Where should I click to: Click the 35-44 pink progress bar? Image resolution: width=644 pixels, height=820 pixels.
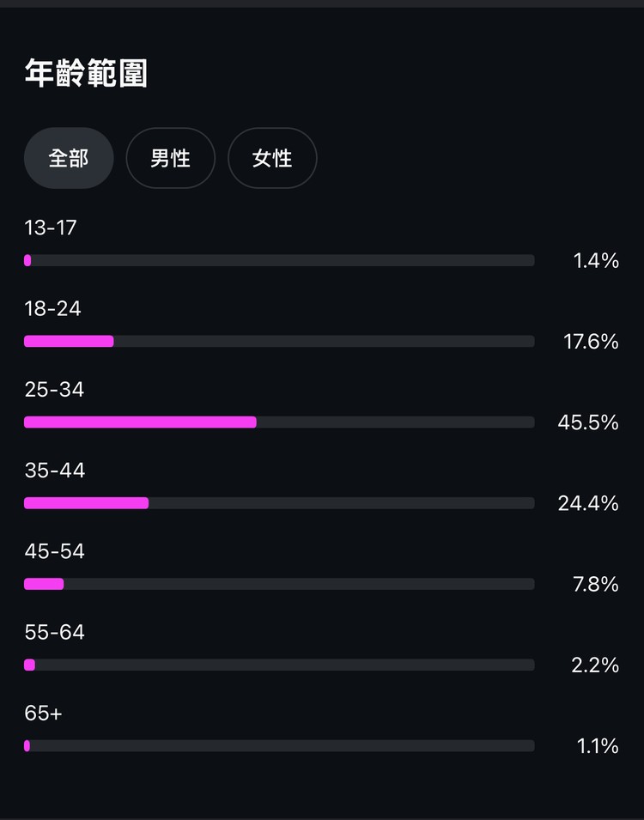tap(87, 503)
